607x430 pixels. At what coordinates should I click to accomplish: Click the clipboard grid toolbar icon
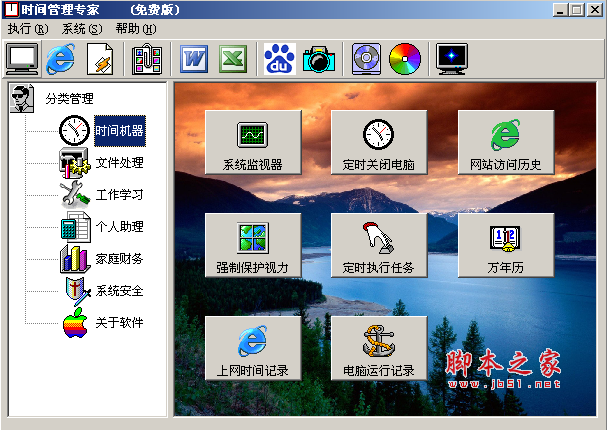point(147,59)
